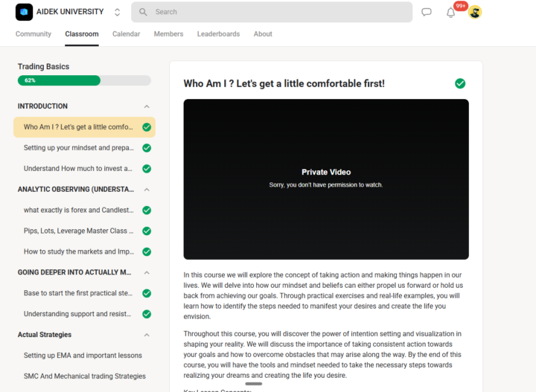
Task: Open the notifications bell icon
Action: click(x=451, y=13)
